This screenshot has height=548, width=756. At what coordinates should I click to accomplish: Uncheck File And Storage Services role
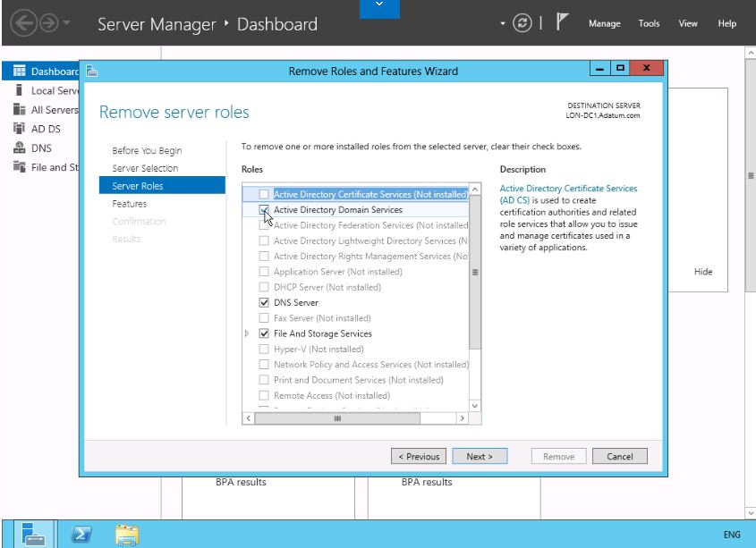click(x=264, y=333)
